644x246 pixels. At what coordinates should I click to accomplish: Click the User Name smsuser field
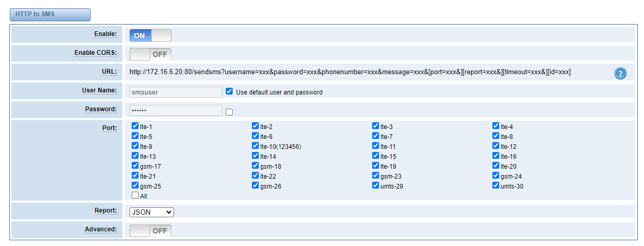(x=176, y=92)
